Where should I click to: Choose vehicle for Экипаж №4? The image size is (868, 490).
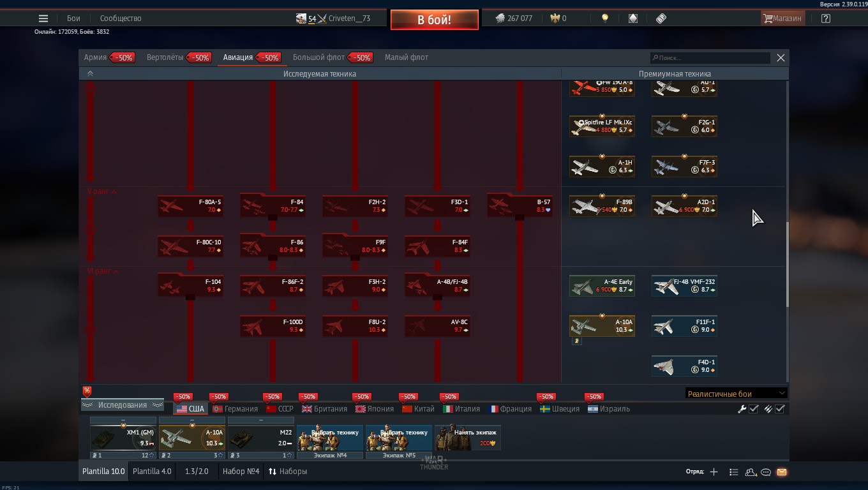330,438
